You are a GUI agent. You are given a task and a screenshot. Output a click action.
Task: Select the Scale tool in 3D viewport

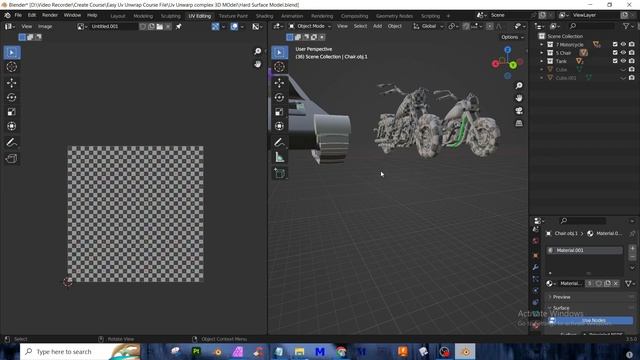click(280, 112)
